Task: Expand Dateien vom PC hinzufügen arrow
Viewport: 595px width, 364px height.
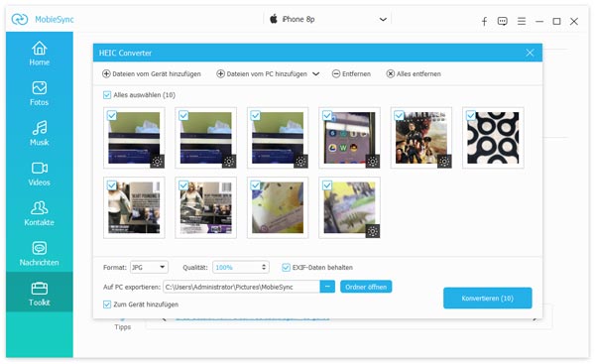Action: coord(315,74)
